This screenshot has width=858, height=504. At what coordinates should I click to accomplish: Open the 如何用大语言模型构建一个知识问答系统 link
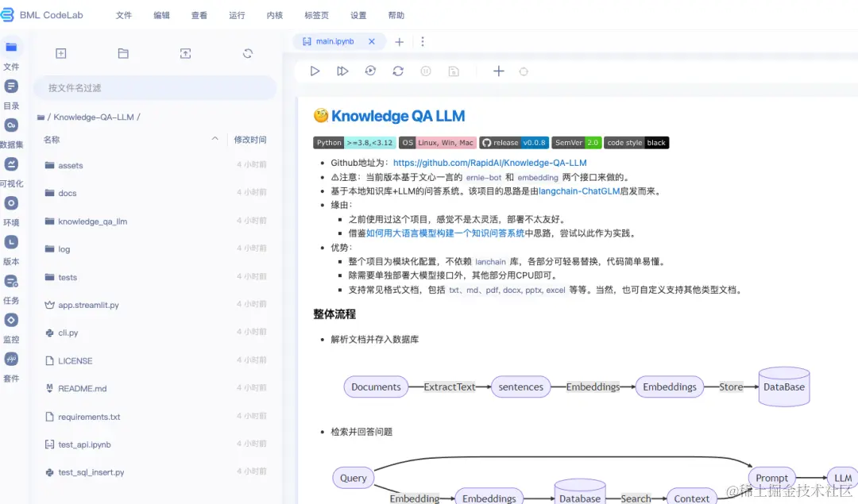point(446,233)
